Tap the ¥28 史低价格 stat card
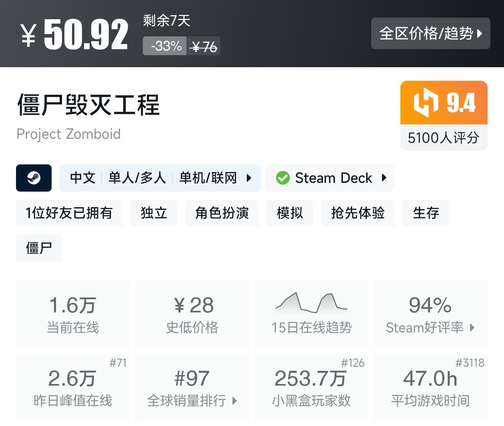The height and width of the screenshot is (426, 504). click(x=192, y=314)
